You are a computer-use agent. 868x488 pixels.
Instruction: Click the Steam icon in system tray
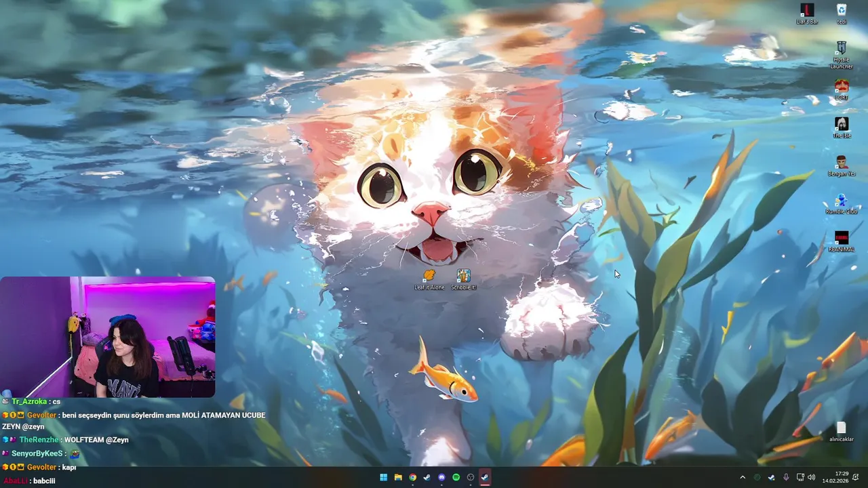click(x=772, y=477)
